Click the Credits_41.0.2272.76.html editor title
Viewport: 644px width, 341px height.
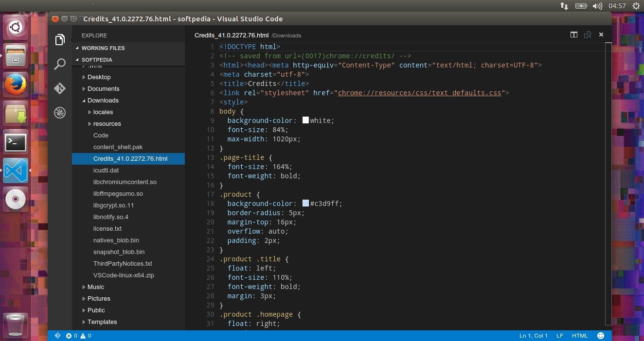click(232, 35)
